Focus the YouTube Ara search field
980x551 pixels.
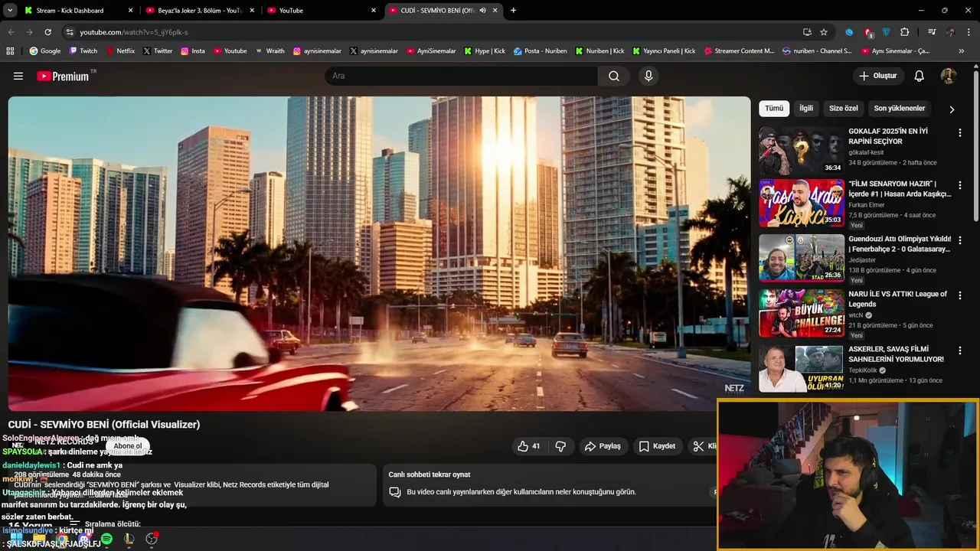pos(461,76)
